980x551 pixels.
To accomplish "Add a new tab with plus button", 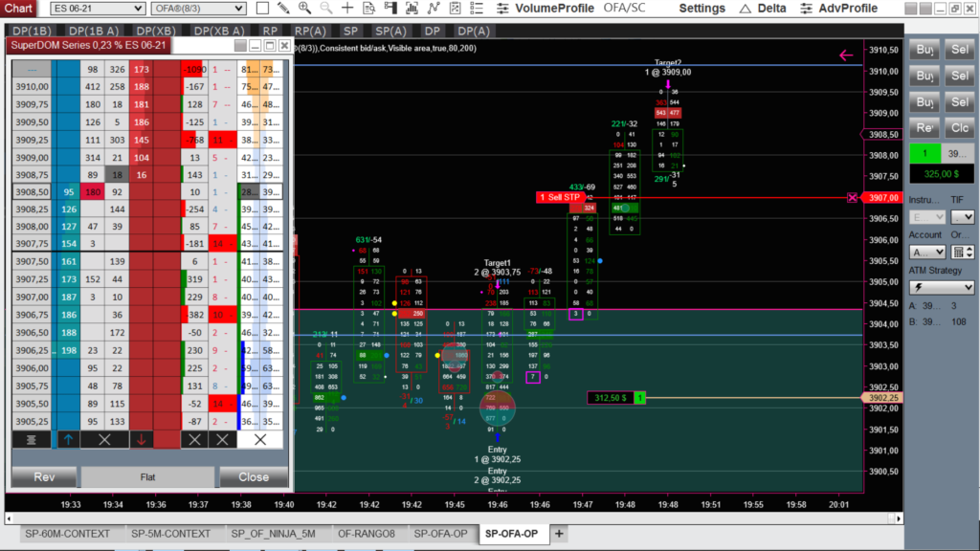I will click(x=559, y=534).
